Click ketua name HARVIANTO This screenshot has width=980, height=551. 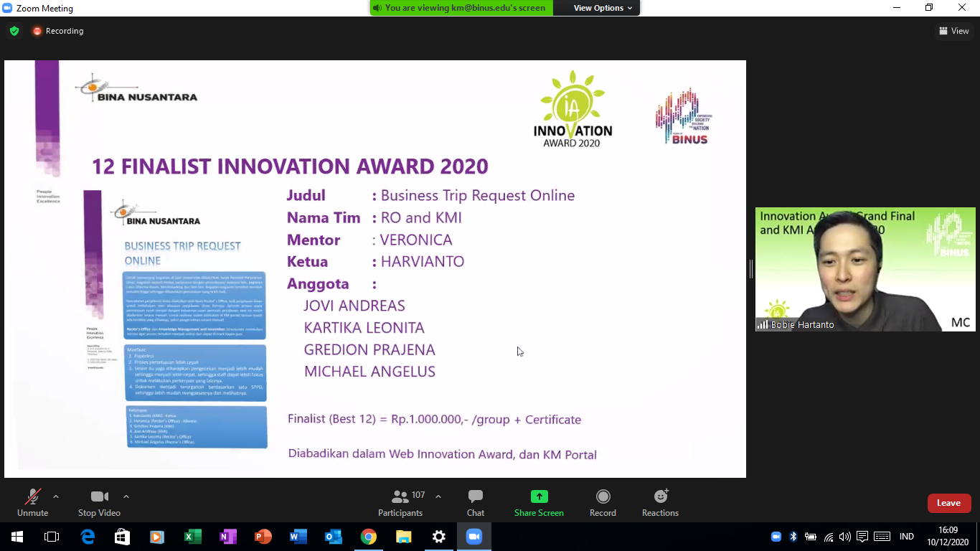click(423, 262)
